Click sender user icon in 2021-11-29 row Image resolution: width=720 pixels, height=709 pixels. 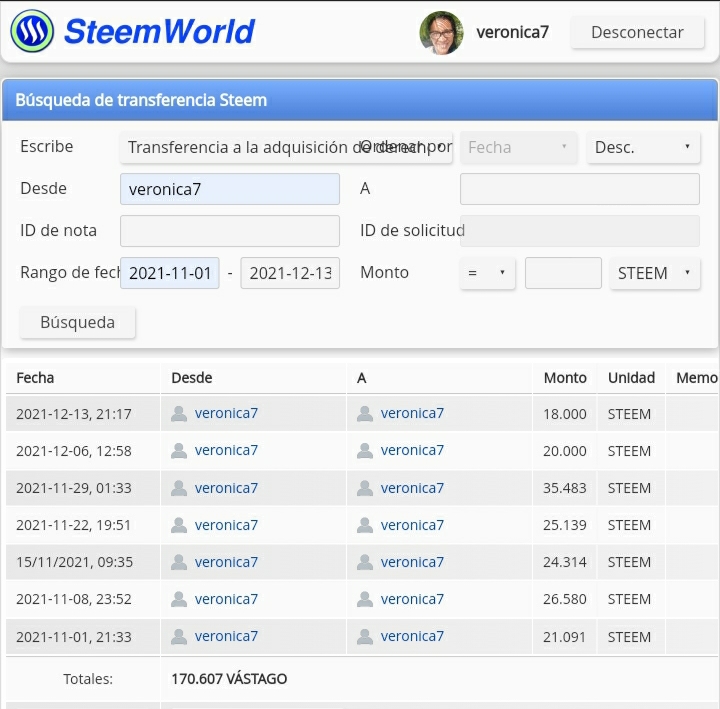coord(179,488)
